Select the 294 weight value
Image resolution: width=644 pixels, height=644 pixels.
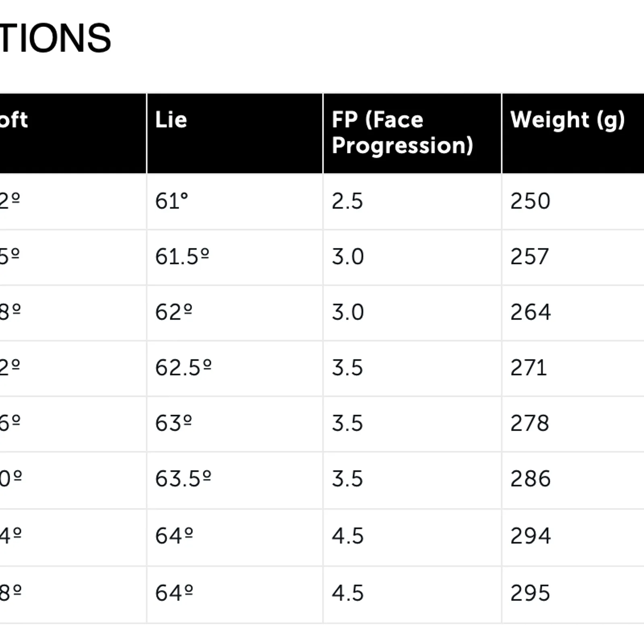[530, 536]
